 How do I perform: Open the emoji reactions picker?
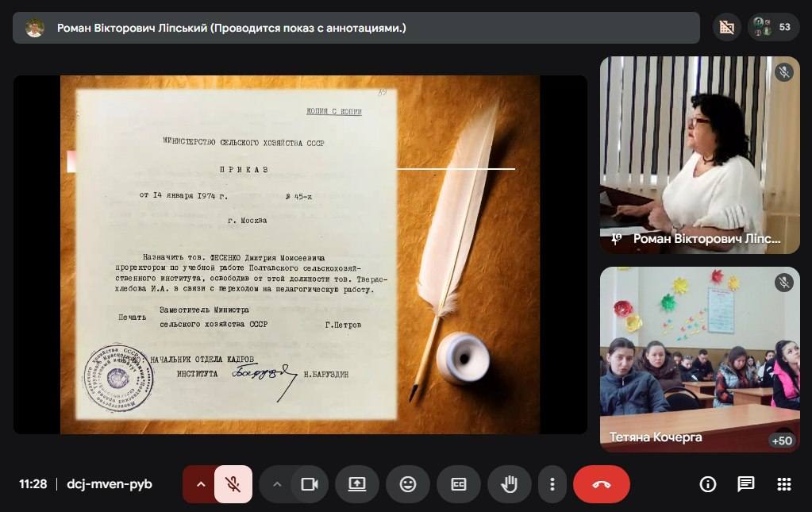tap(408, 484)
